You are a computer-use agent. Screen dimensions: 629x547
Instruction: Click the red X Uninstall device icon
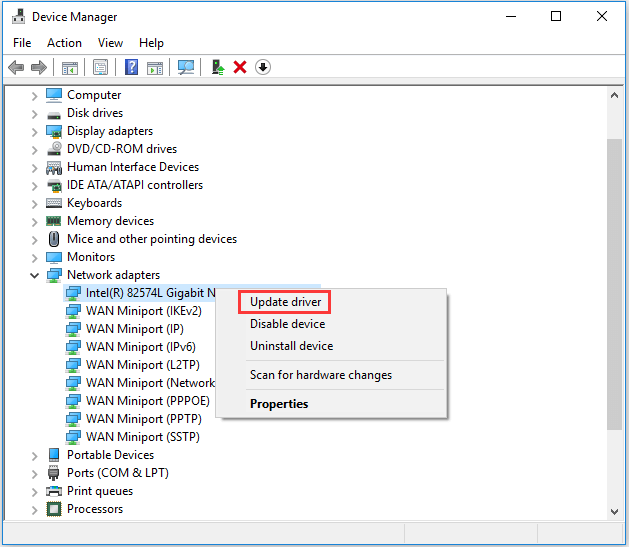[x=240, y=67]
